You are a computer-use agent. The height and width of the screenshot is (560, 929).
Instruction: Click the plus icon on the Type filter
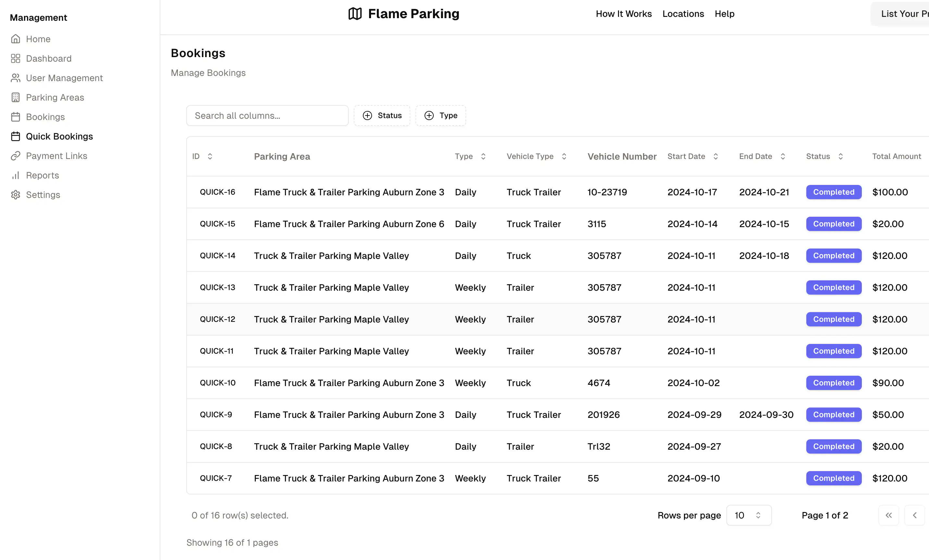pos(429,115)
